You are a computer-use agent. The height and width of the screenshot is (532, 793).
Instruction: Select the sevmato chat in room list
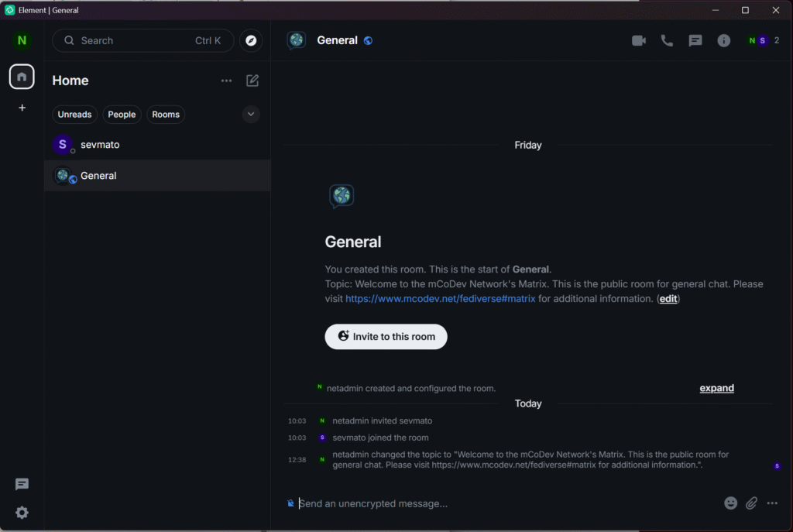pos(99,145)
